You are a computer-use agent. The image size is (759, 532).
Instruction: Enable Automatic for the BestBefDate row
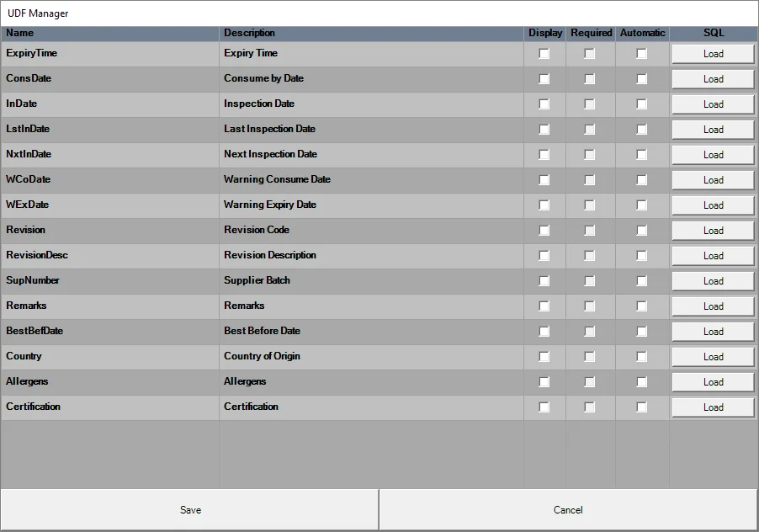point(642,331)
